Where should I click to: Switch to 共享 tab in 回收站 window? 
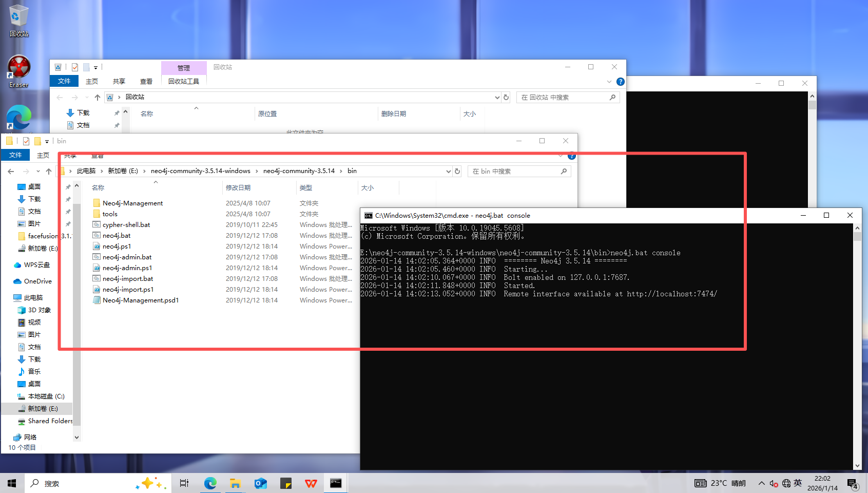[x=119, y=81]
